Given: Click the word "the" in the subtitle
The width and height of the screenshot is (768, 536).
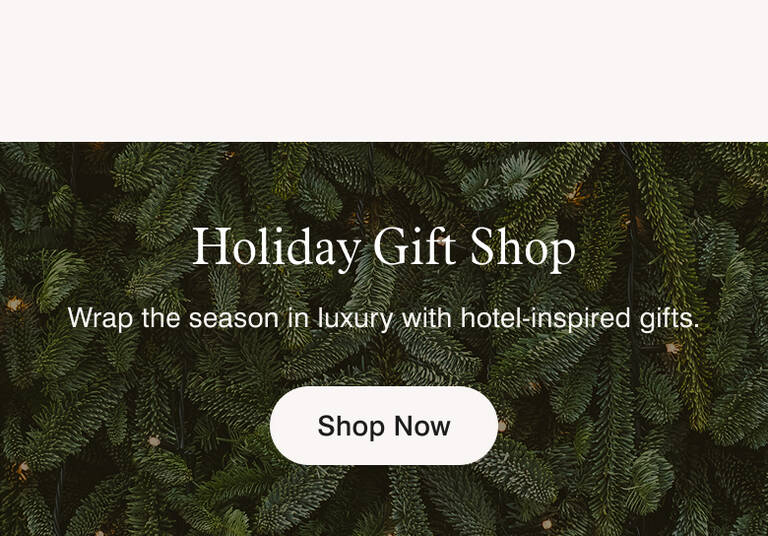Looking at the screenshot, I should click(x=161, y=318).
